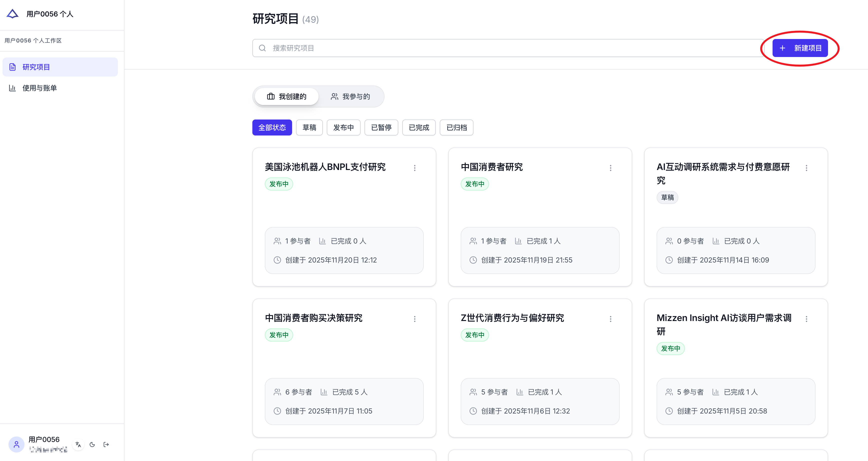Click the 用户0056 name at bottom left
The width and height of the screenshot is (868, 461).
pyautogui.click(x=44, y=439)
